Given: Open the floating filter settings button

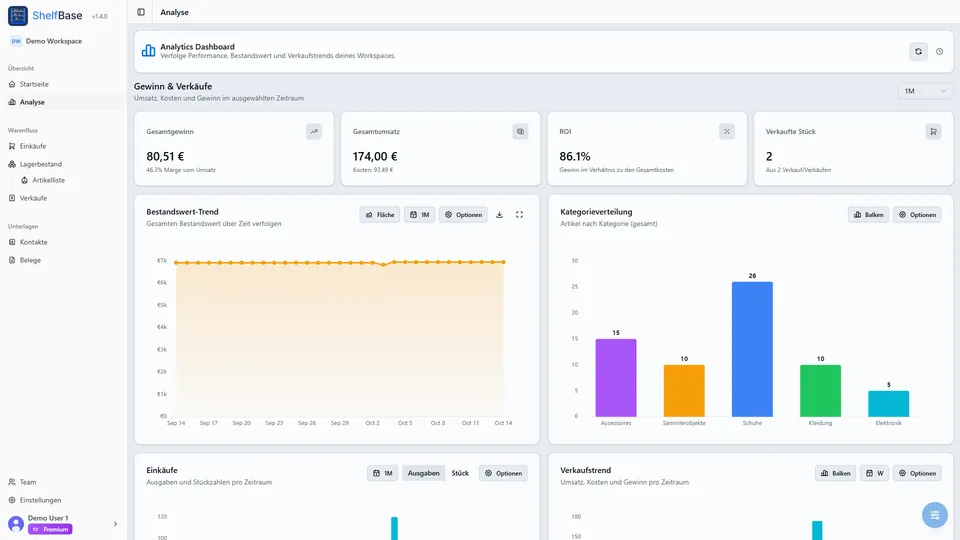Looking at the screenshot, I should point(934,515).
